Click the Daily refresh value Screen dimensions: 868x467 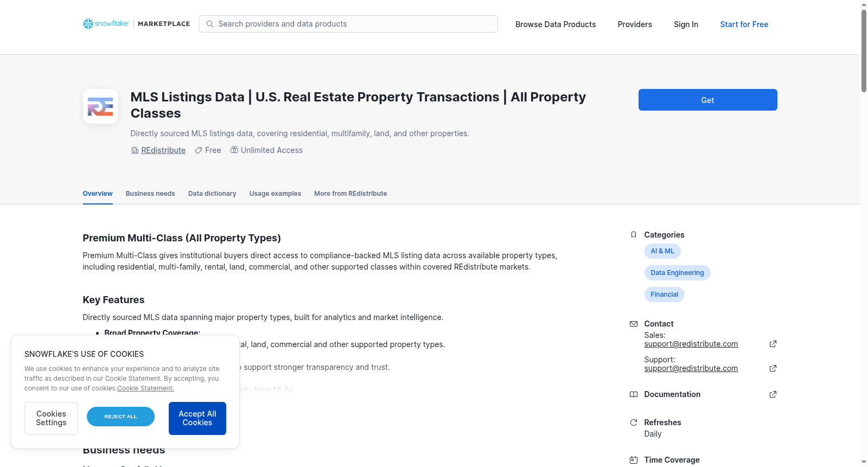point(653,434)
